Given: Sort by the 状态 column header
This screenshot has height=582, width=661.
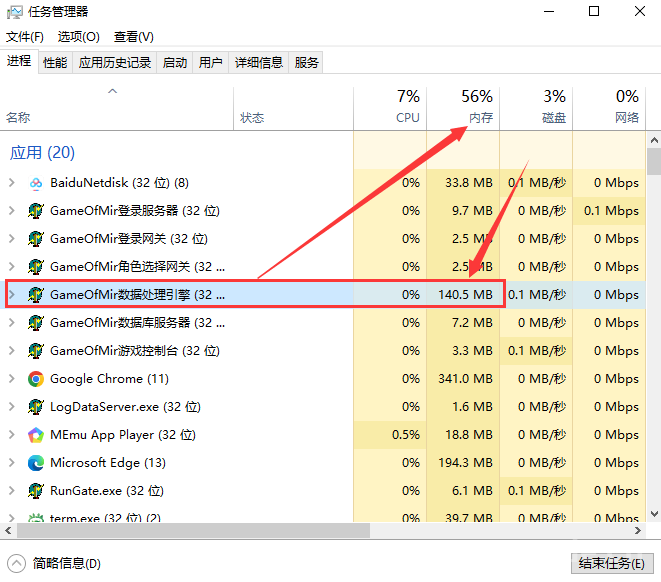Looking at the screenshot, I should (x=293, y=109).
